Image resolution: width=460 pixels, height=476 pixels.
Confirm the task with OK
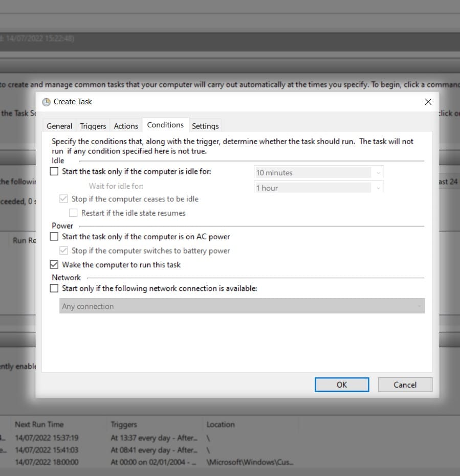342,384
